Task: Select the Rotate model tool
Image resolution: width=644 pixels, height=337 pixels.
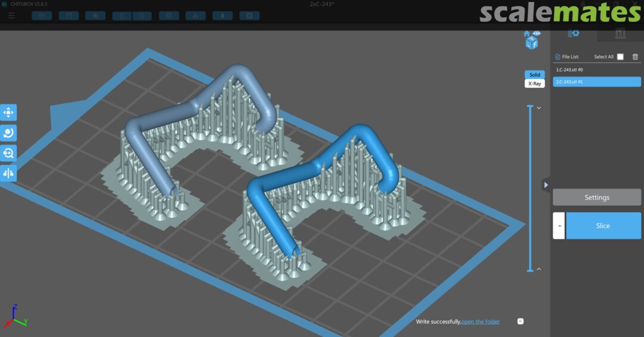Action: pyautogui.click(x=9, y=132)
